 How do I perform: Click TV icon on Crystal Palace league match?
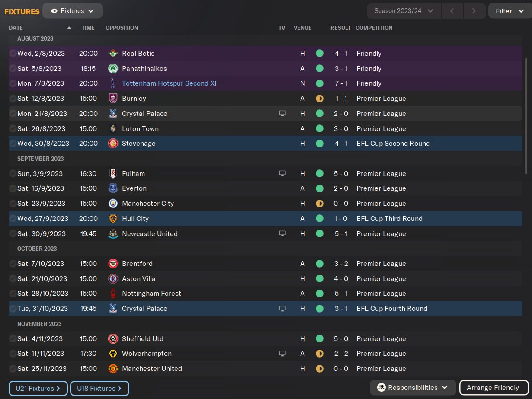tap(282, 114)
